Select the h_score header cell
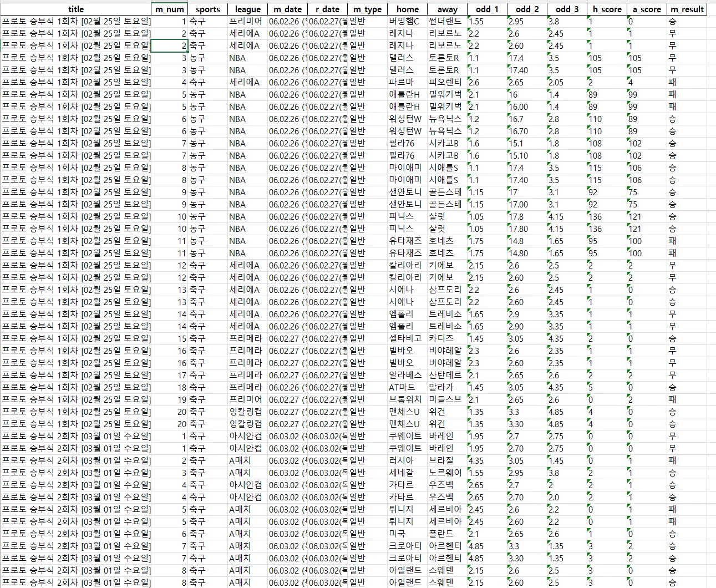 (607, 9)
